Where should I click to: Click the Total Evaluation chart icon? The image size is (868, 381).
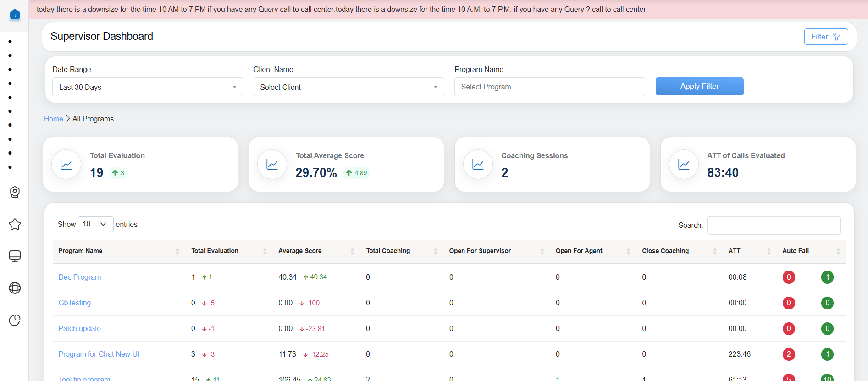(66, 165)
